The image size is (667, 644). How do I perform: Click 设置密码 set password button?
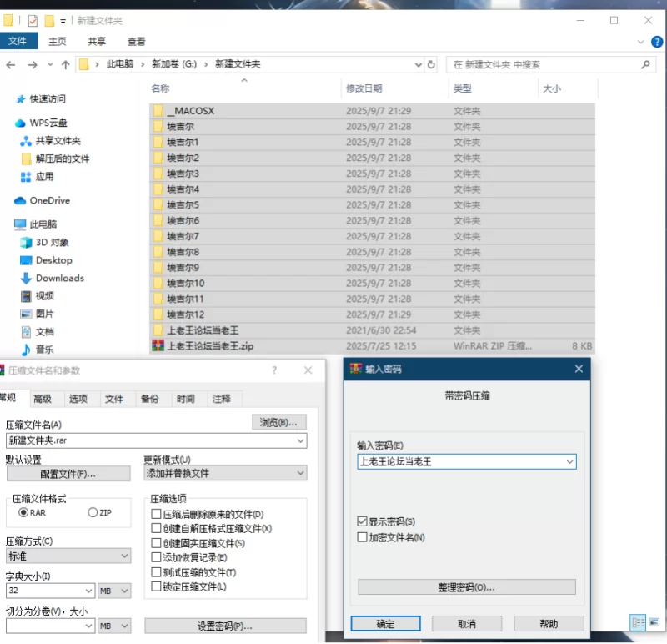click(x=225, y=626)
